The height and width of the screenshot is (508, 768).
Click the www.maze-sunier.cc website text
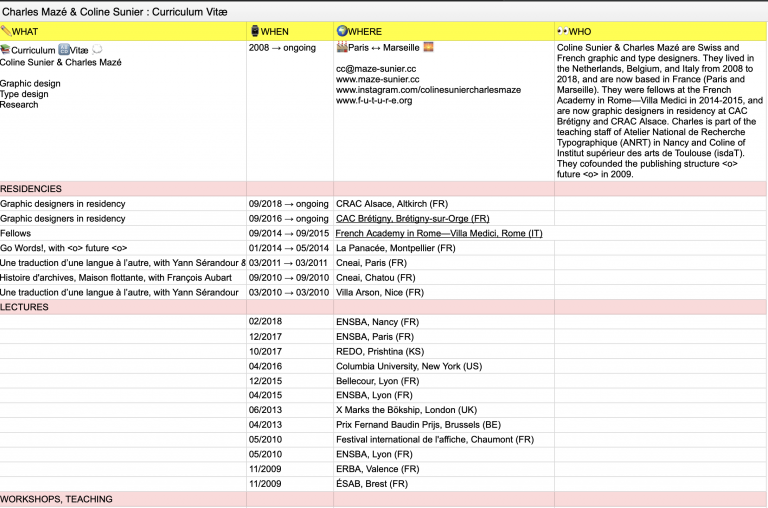378,79
